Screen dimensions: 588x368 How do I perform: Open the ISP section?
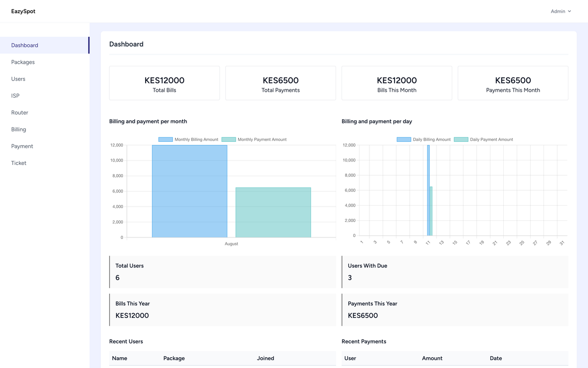[x=15, y=96]
